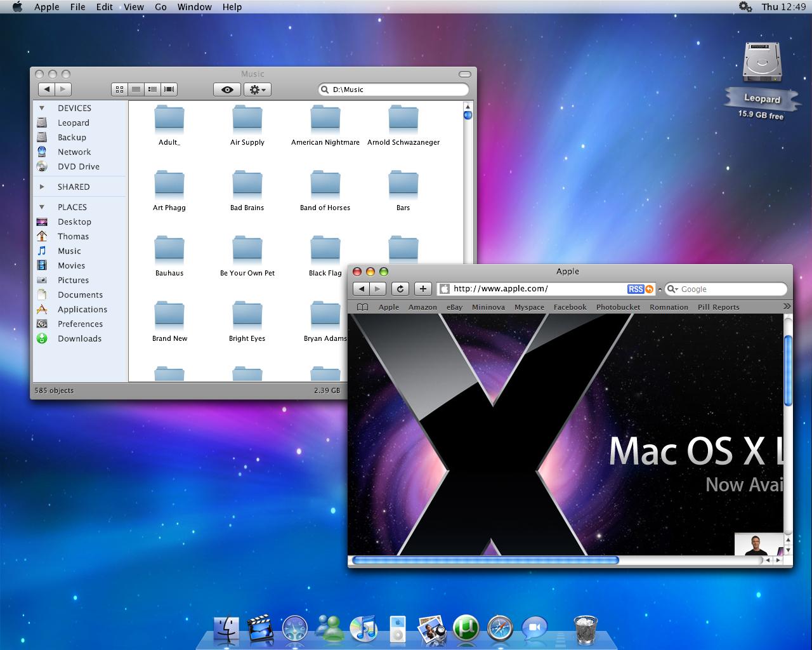Viewport: 812px width, 650px height.
Task: Launch iTunes from the dock
Action: [x=364, y=629]
